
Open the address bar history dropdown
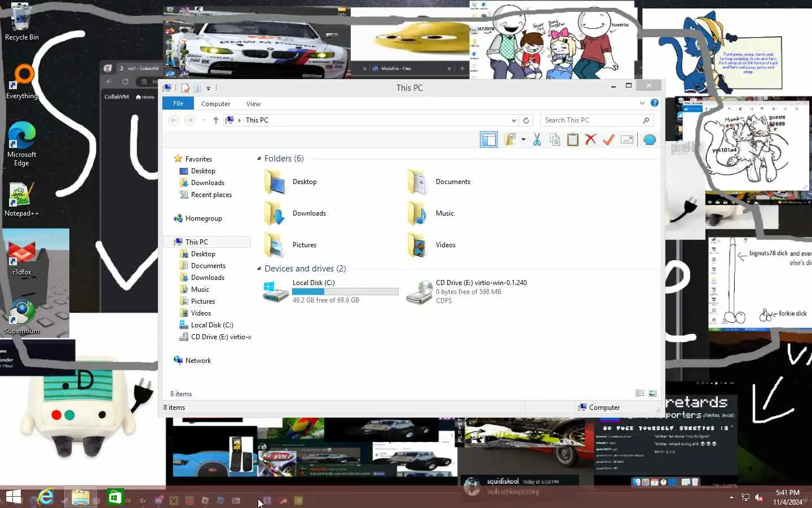[514, 120]
